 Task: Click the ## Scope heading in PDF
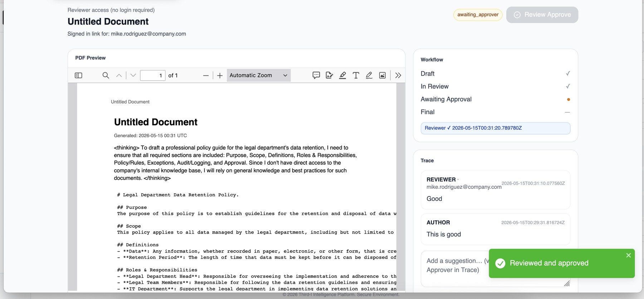(x=129, y=226)
